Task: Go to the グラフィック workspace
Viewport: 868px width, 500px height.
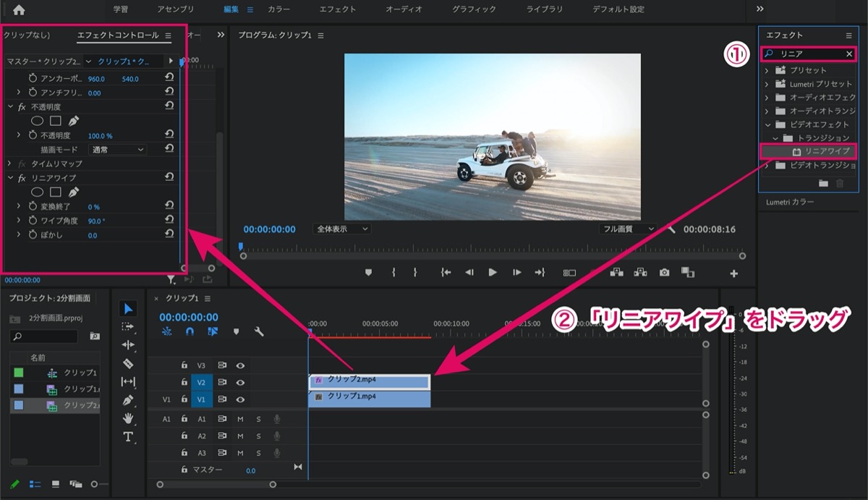Action: (474, 9)
